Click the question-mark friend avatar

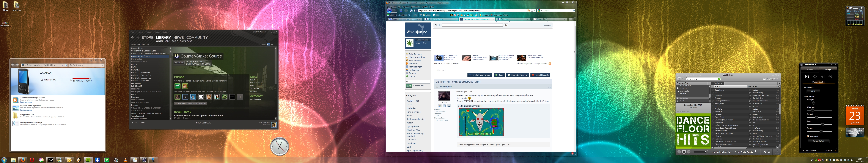(x=185, y=97)
